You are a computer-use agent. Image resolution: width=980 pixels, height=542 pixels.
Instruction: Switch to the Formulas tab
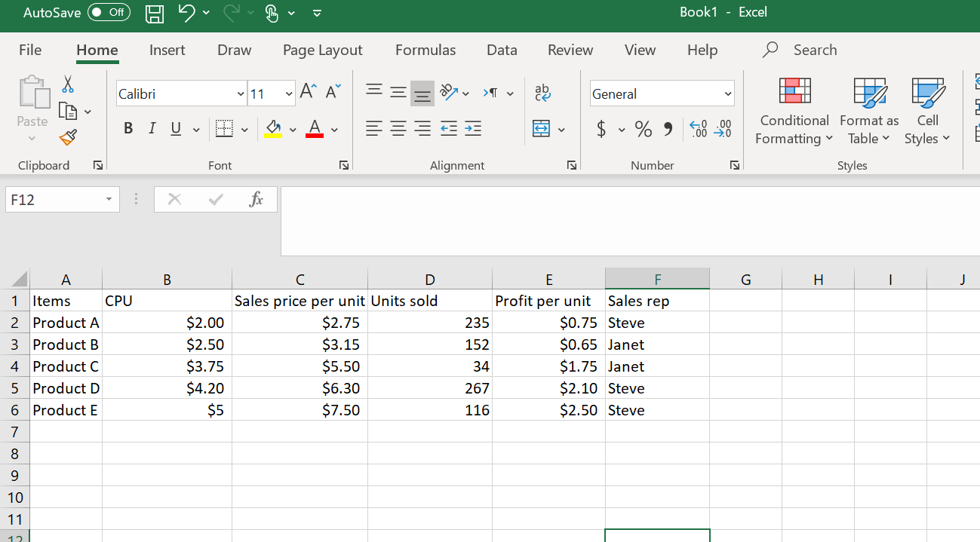(425, 50)
